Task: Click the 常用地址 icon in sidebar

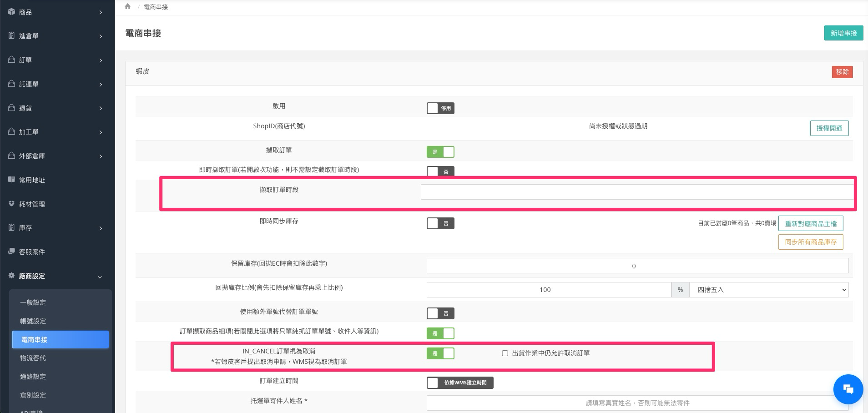Action: coord(11,180)
